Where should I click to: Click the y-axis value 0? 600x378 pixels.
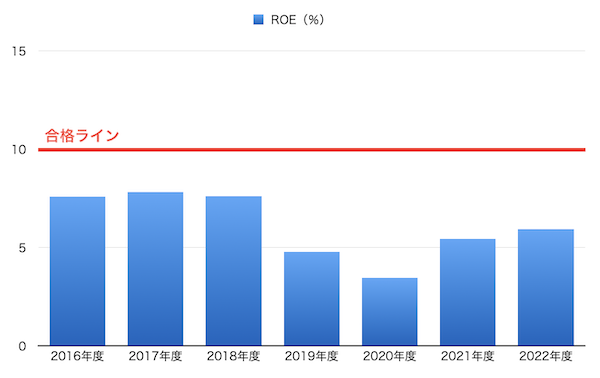pyautogui.click(x=22, y=346)
